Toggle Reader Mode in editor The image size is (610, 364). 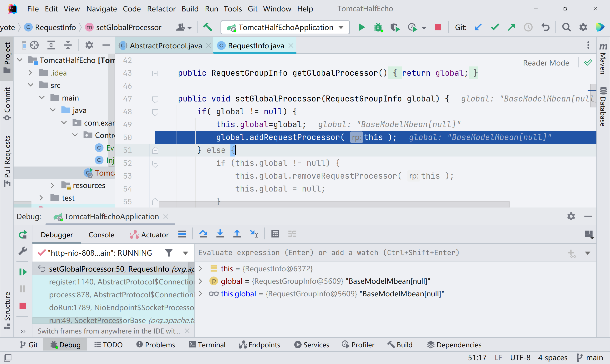546,63
